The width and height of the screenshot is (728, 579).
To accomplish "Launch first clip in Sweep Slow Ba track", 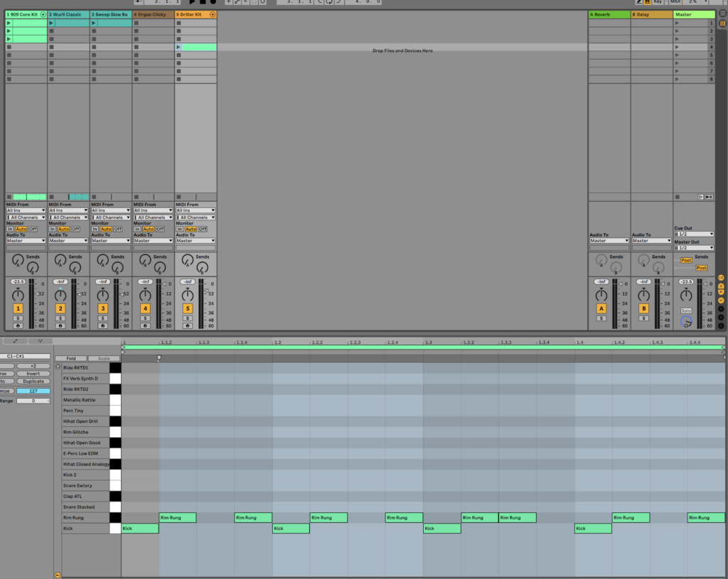I will [x=94, y=23].
